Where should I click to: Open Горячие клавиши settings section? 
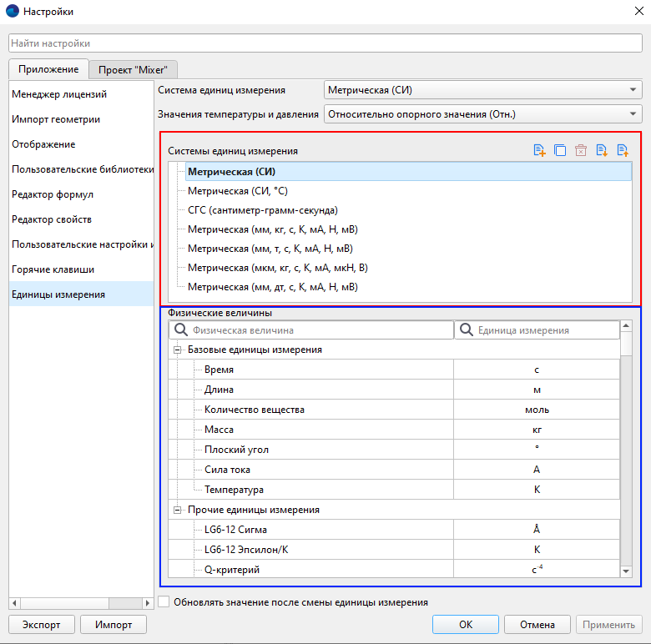(53, 269)
